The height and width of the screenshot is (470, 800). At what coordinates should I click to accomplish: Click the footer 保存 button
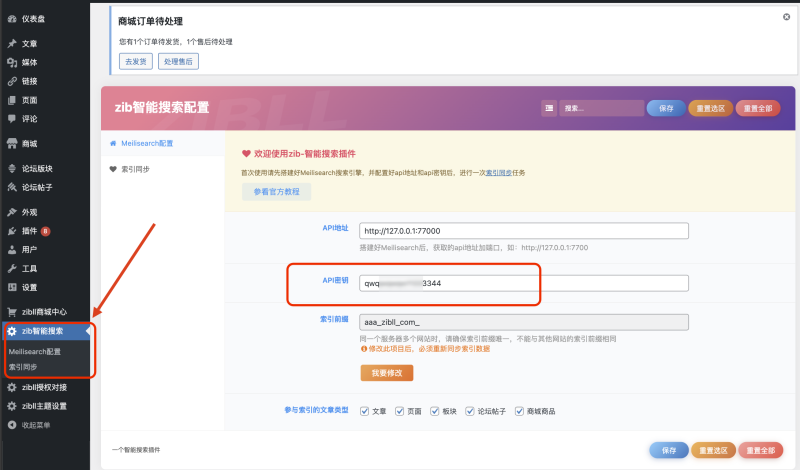pos(669,450)
